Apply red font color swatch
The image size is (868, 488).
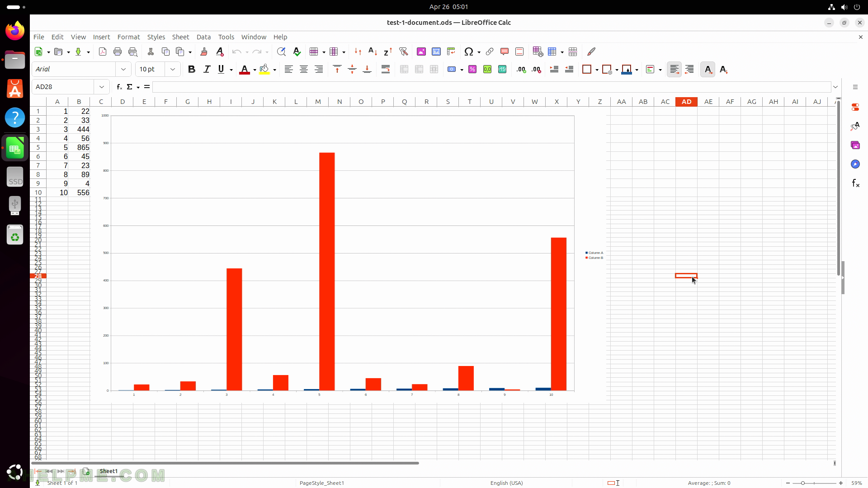coord(245,70)
